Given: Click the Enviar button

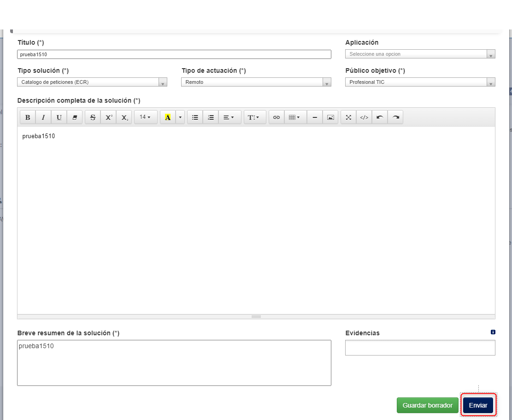Looking at the screenshot, I should click(x=478, y=405).
